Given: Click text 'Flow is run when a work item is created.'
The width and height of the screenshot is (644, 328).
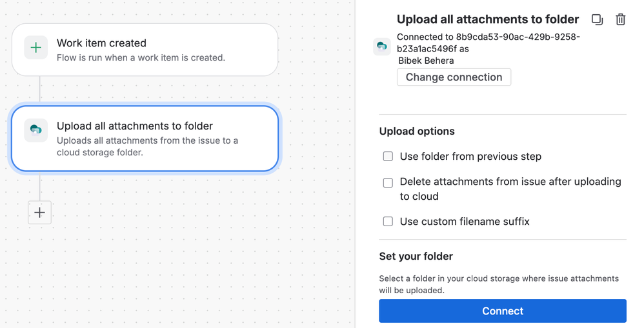Looking at the screenshot, I should pos(141,58).
